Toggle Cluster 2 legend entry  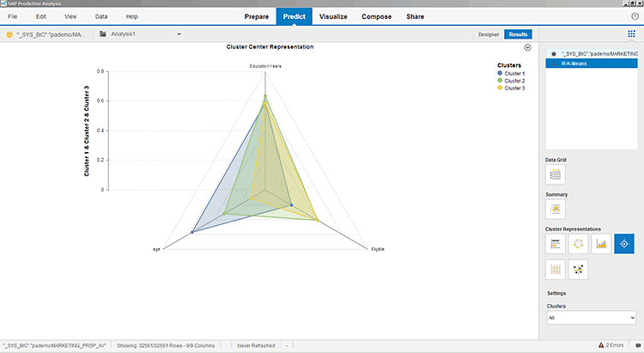tap(511, 81)
